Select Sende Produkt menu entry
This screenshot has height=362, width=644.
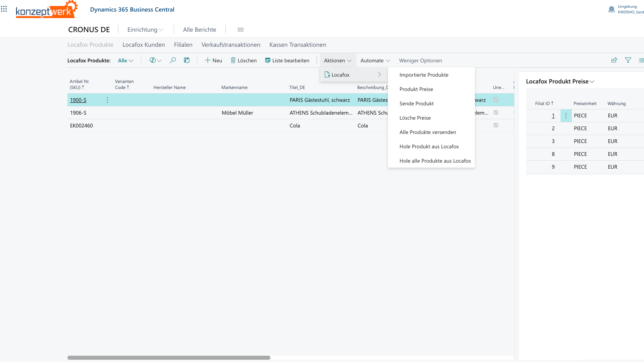tap(416, 104)
